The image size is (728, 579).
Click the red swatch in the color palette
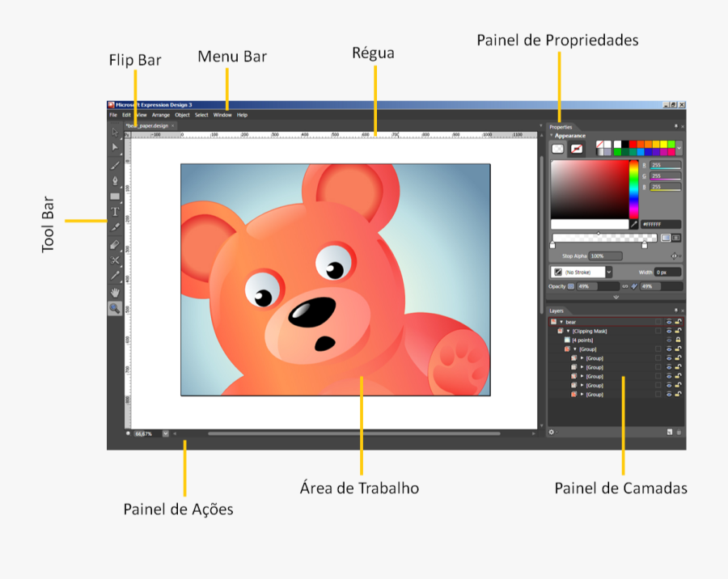(x=631, y=144)
